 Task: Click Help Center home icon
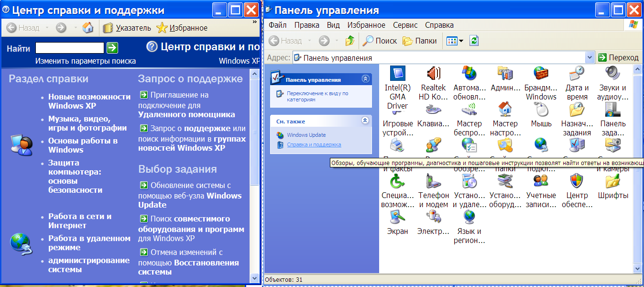pyautogui.click(x=88, y=28)
